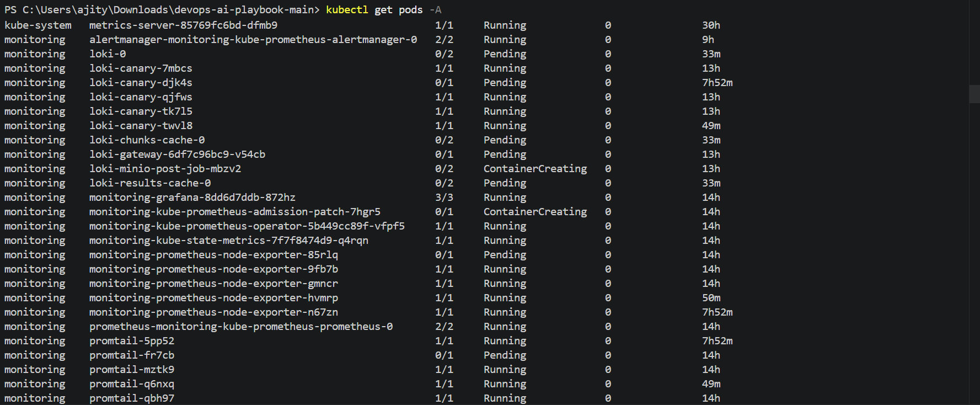Image resolution: width=980 pixels, height=405 pixels.
Task: Click ContainerCreating status of admission-patch-7hgr5
Action: click(x=535, y=212)
